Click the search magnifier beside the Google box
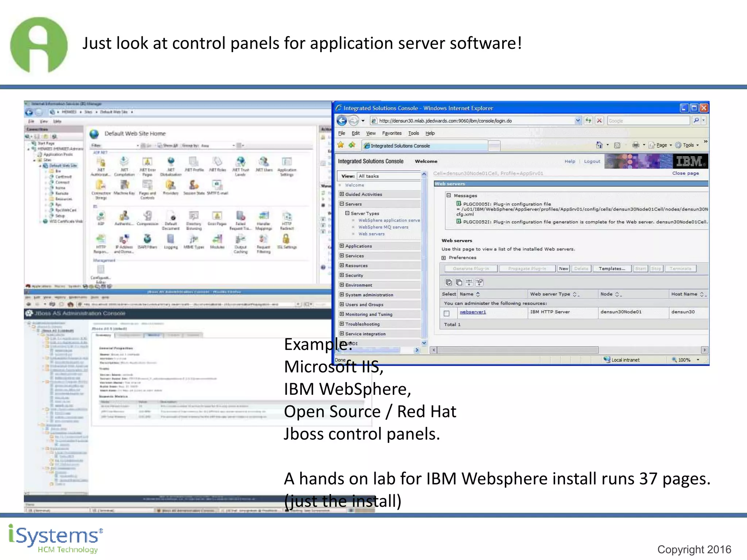Viewport: 747px width, 560px height. [x=696, y=121]
